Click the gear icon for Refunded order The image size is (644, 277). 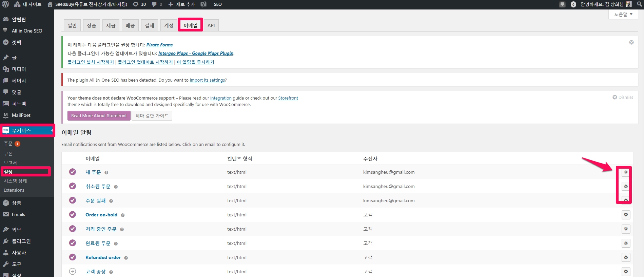626,257
